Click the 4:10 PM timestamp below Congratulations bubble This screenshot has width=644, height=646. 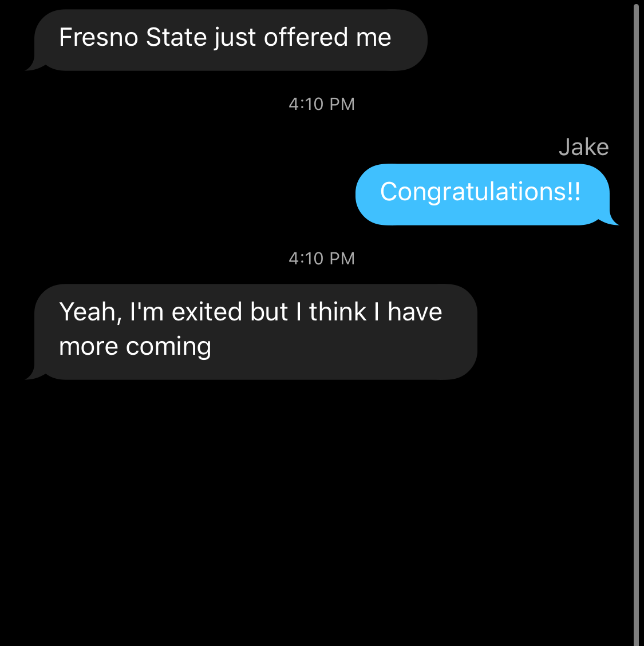click(322, 259)
